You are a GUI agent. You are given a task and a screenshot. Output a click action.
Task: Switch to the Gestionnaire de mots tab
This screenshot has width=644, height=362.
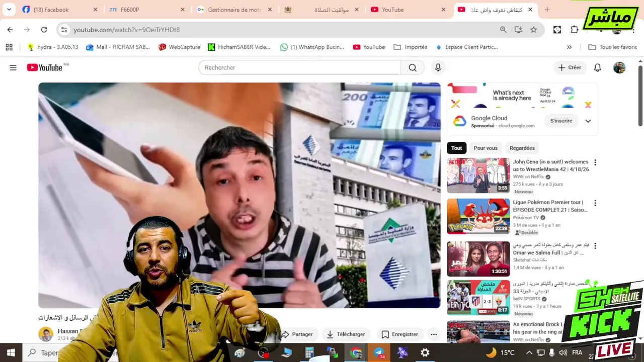[233, 10]
